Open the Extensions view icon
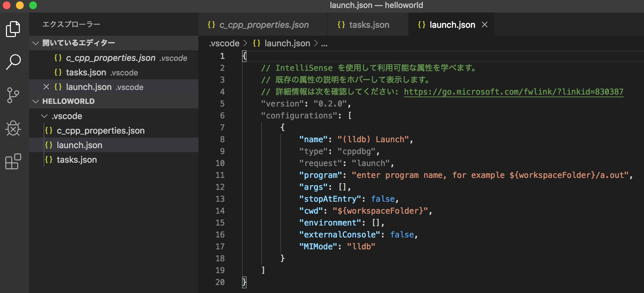The image size is (644, 293). coord(13,161)
